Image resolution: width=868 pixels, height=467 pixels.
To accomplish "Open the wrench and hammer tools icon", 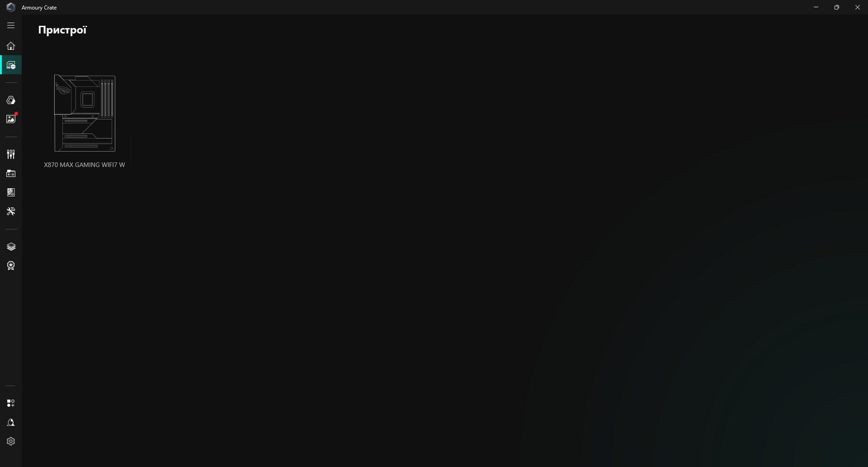I will 11,211.
